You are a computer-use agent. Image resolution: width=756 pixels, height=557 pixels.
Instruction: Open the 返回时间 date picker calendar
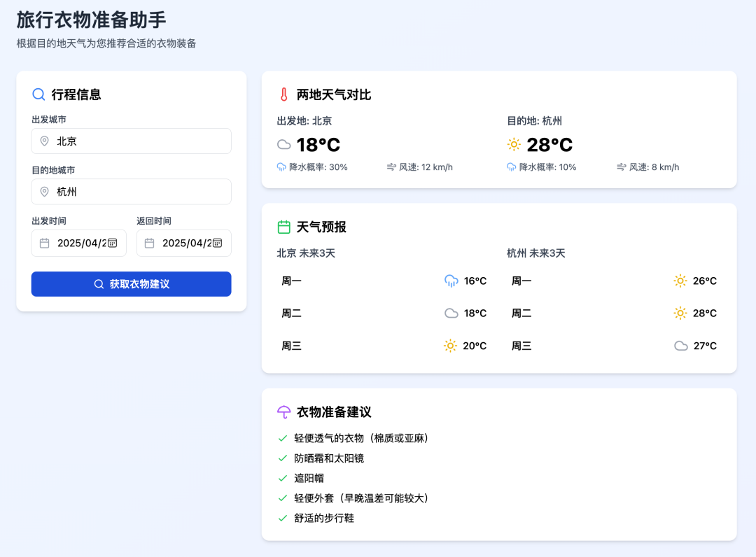[217, 243]
